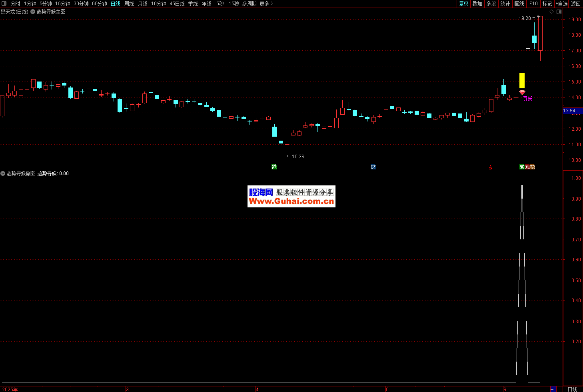Click month 6 marker on timeline

(x=505, y=389)
